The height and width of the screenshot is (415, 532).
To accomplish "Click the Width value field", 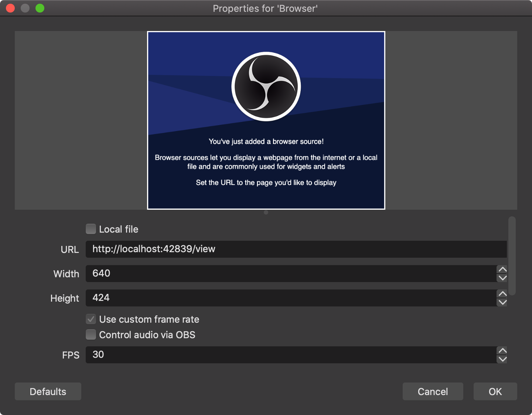I will point(291,274).
